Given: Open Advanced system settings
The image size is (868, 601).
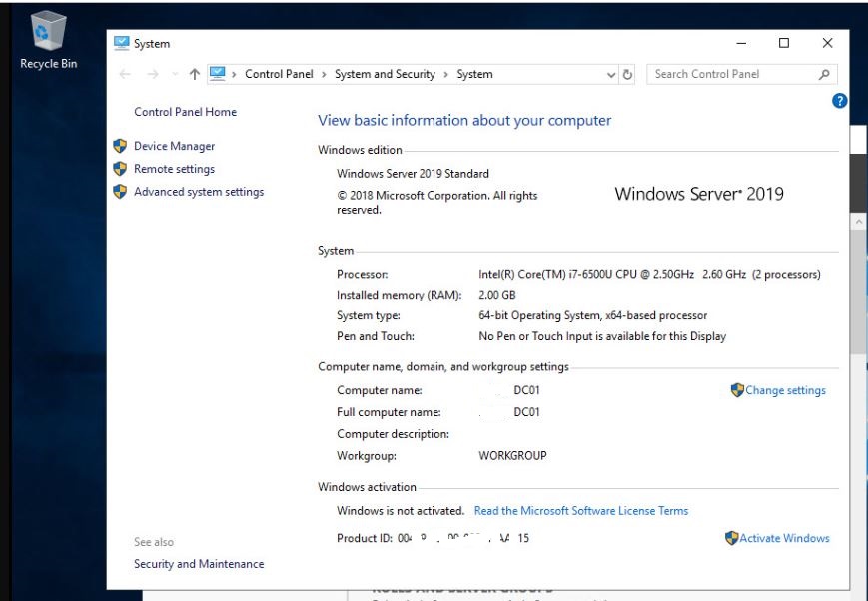Looking at the screenshot, I should point(199,192).
